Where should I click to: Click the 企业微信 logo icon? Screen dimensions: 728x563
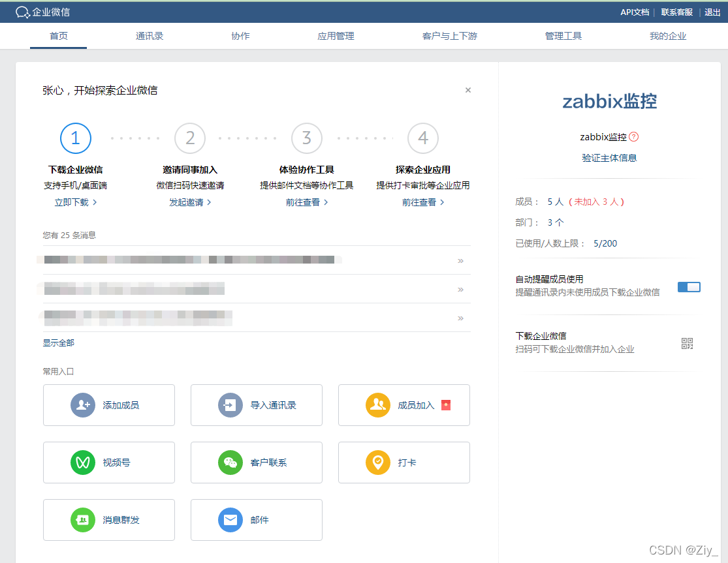(23, 12)
